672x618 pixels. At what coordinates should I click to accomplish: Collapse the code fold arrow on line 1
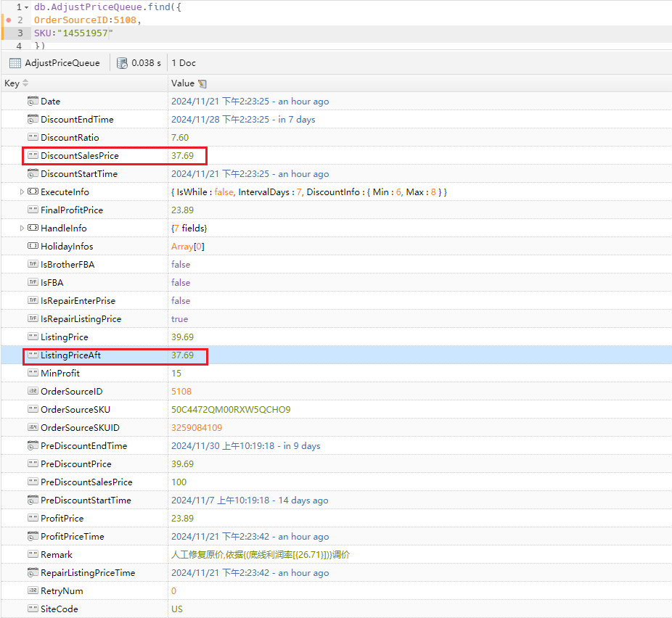tap(27, 7)
